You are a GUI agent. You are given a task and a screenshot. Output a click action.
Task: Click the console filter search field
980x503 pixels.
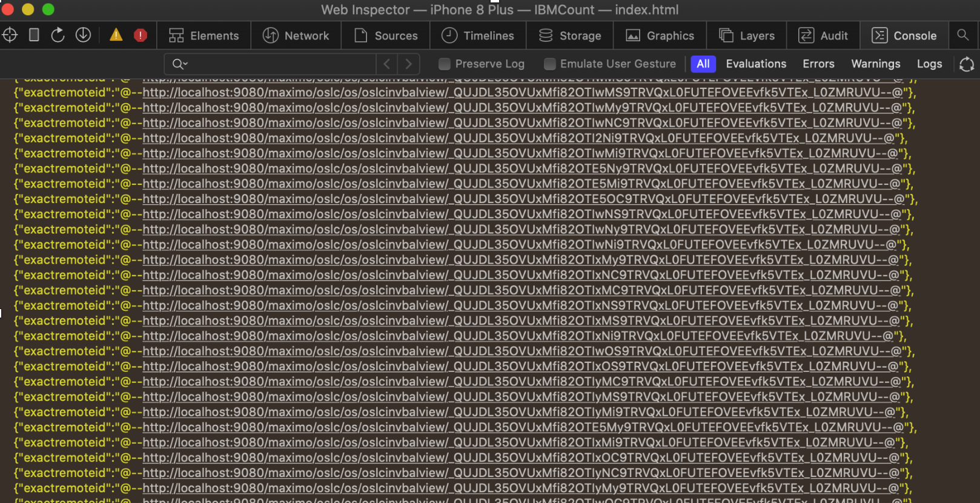point(270,64)
